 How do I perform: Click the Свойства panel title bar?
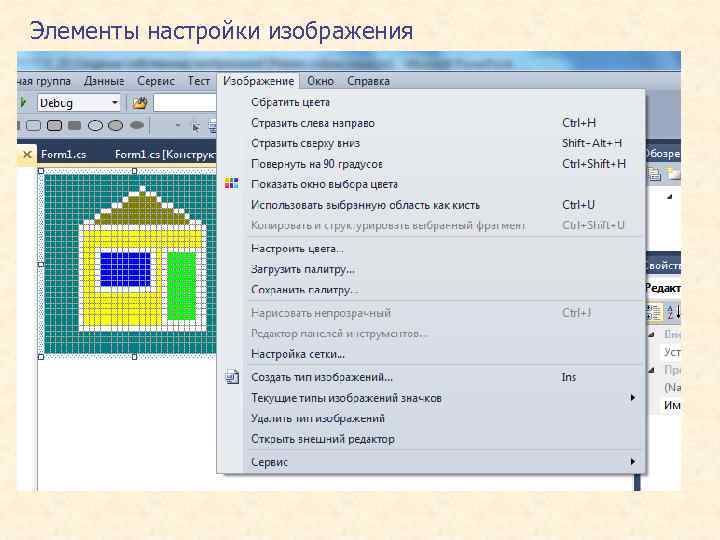point(663,265)
